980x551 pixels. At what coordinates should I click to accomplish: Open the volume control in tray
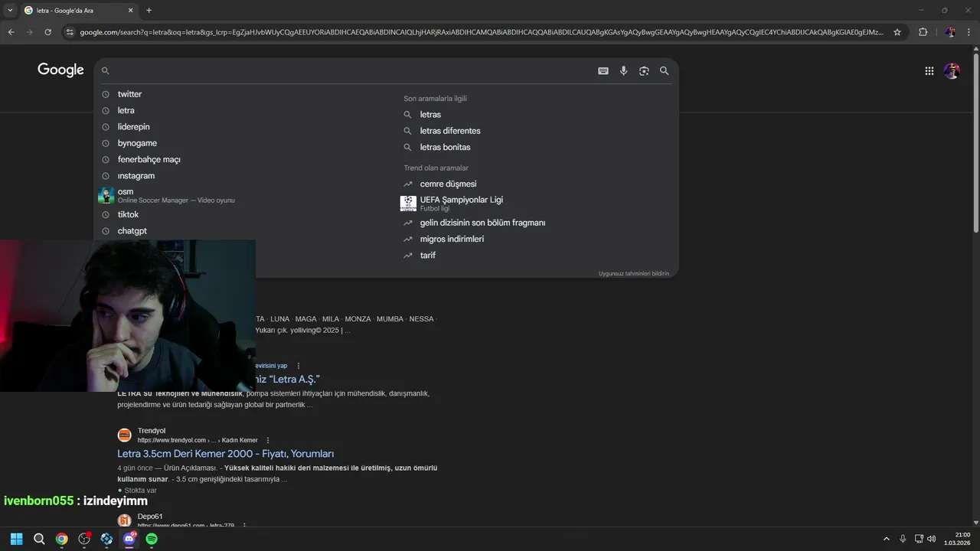tap(932, 539)
